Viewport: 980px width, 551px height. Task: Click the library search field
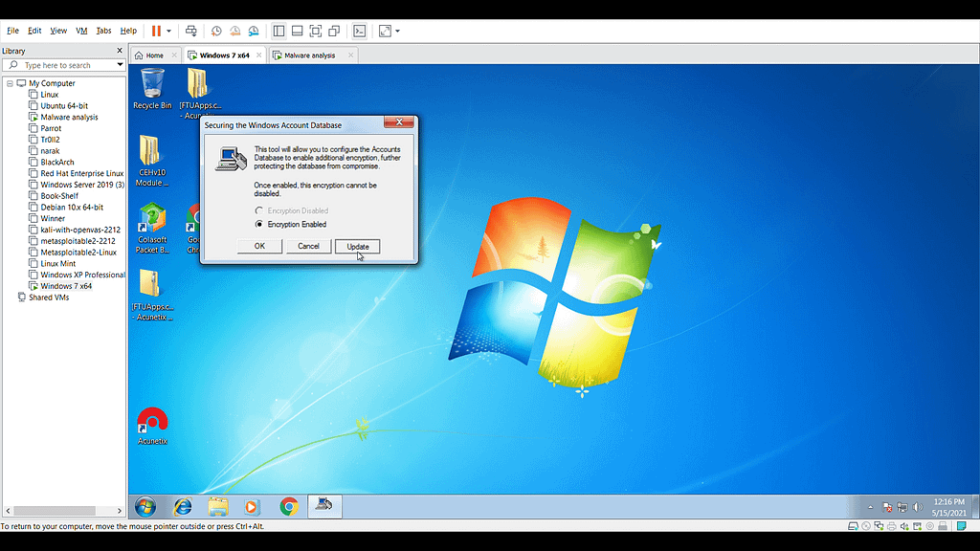coord(62,65)
